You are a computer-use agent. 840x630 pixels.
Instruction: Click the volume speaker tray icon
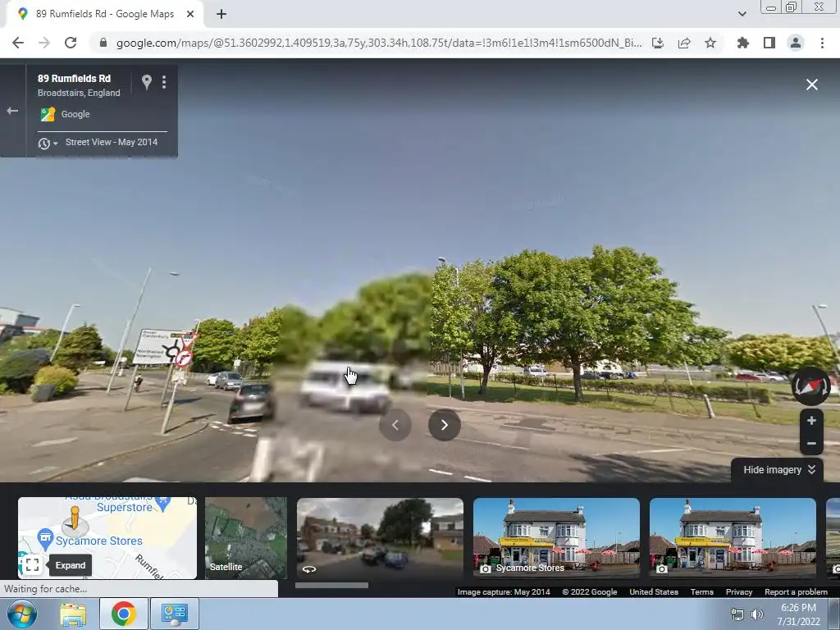pos(756,614)
